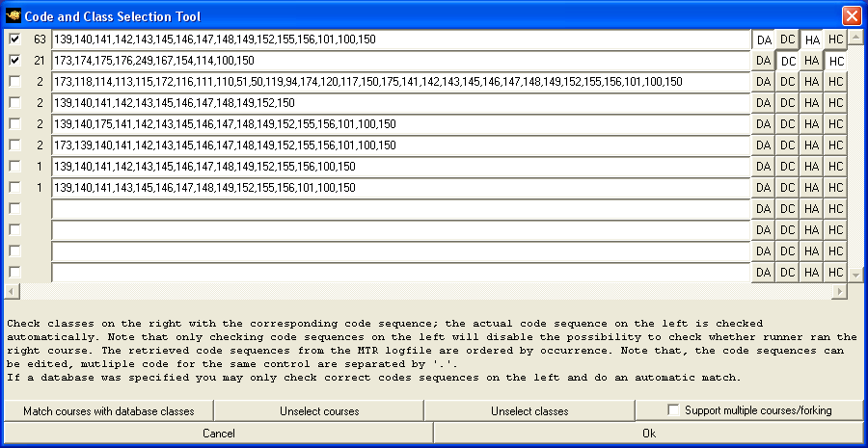The image size is (868, 448).
Task: Cancel the code selection dialog
Action: [219, 434]
